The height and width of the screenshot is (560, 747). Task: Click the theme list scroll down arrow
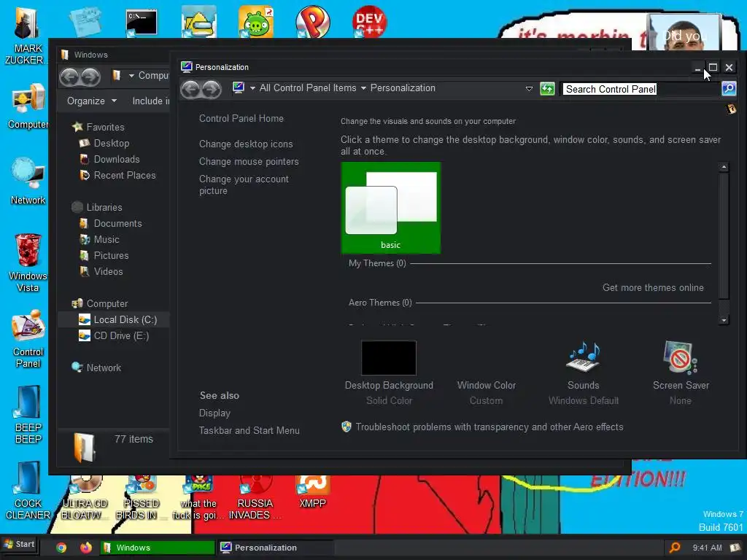pyautogui.click(x=724, y=320)
